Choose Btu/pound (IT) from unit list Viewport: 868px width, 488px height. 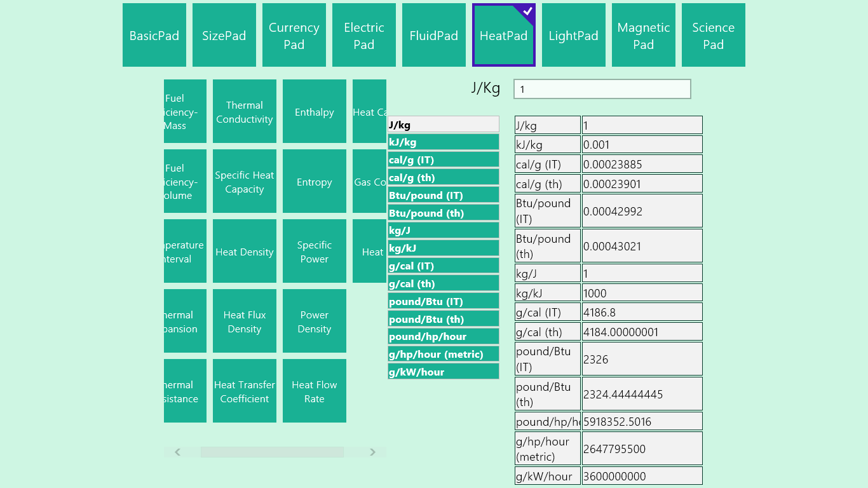[443, 195]
